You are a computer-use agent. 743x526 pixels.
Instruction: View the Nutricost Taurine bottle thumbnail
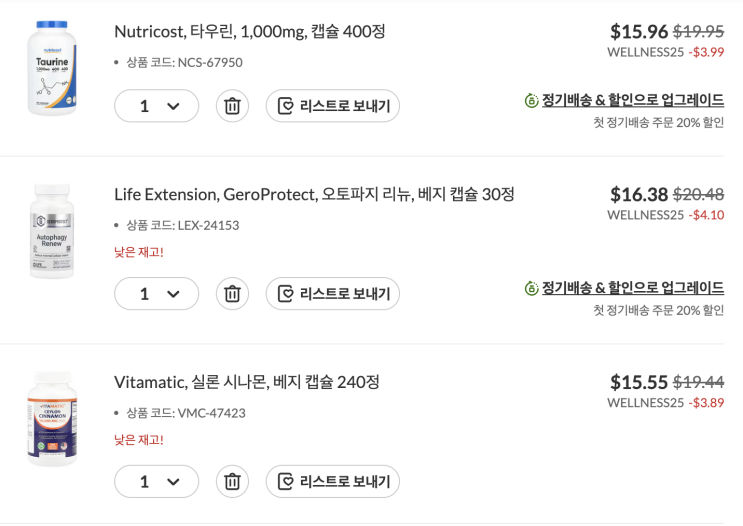click(x=52, y=67)
